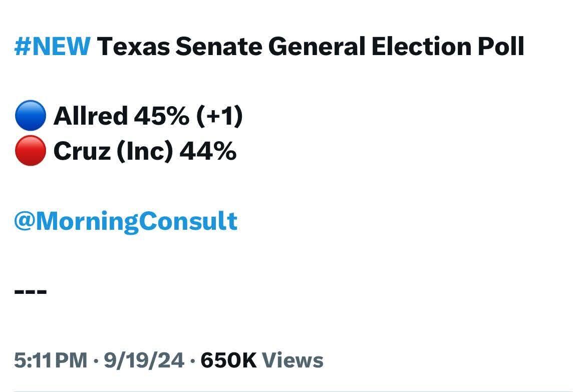Click Cruz's 44% figure
The image size is (586, 392).
[x=208, y=151]
